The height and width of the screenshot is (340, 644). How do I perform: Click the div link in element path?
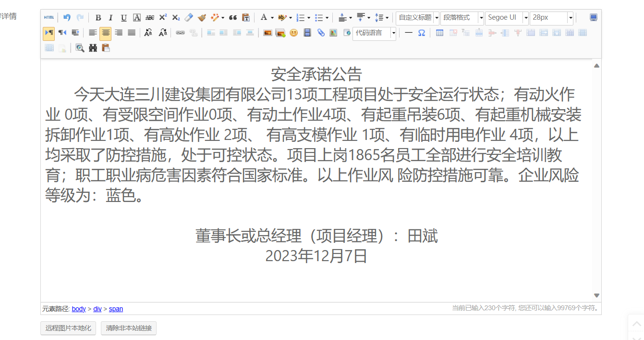(x=97, y=309)
